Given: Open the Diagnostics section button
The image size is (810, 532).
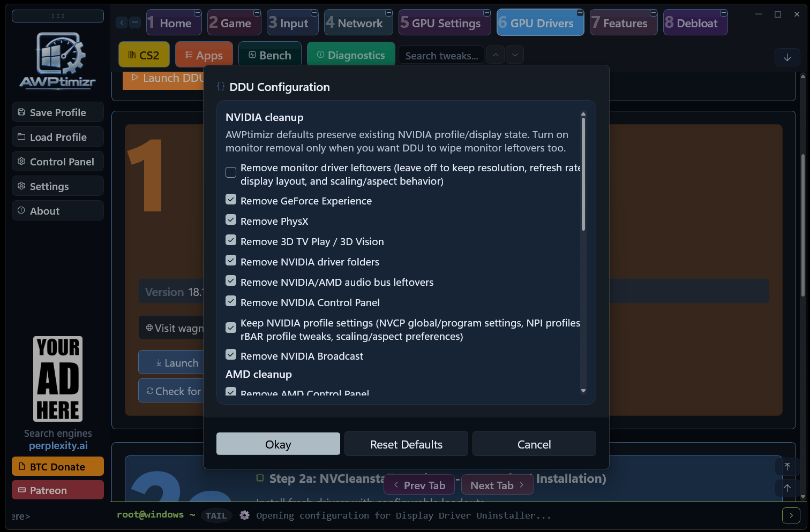Looking at the screenshot, I should tap(351, 55).
